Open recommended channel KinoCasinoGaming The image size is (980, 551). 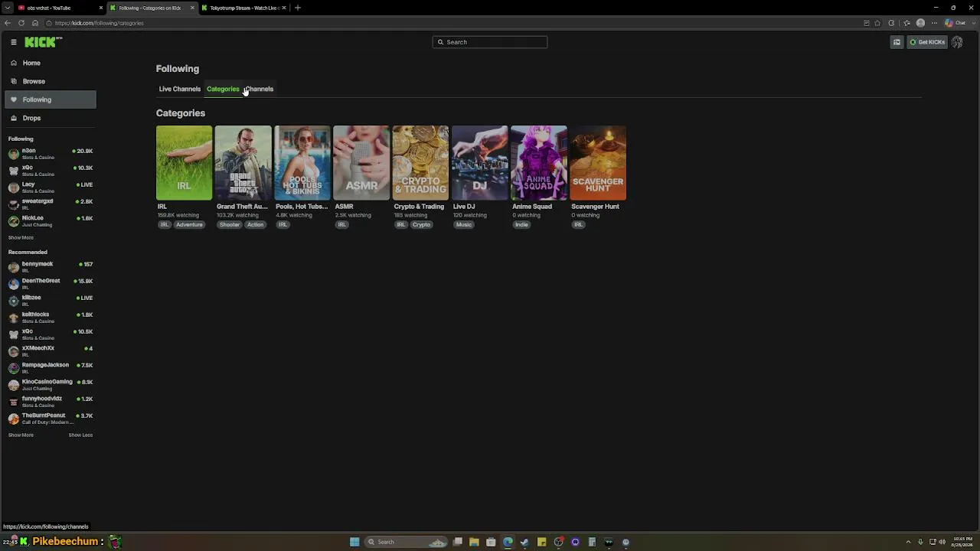coord(51,384)
